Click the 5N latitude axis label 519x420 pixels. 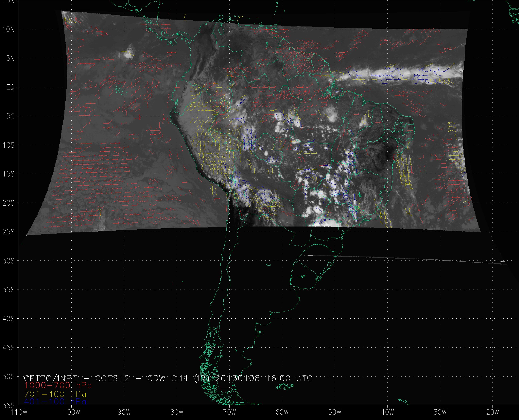pos(10,58)
